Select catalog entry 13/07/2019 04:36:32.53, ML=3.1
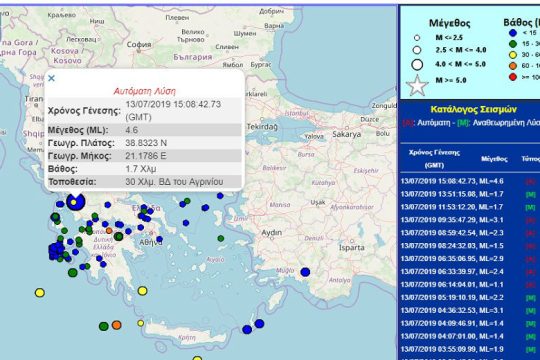Image resolution: width=540 pixels, height=360 pixels. (452, 310)
